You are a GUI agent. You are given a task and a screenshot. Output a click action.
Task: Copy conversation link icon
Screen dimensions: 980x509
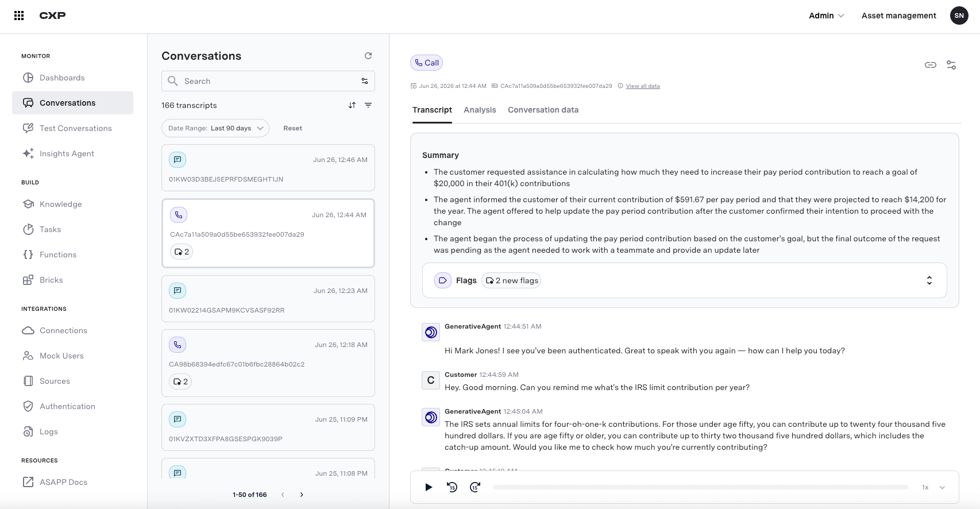(931, 65)
